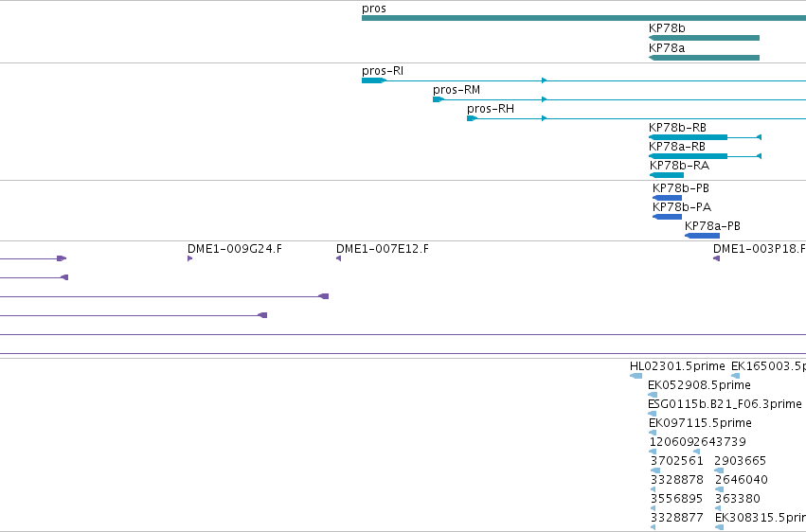806x532 pixels.
Task: Select the KP78b gene feature
Action: tap(705, 38)
